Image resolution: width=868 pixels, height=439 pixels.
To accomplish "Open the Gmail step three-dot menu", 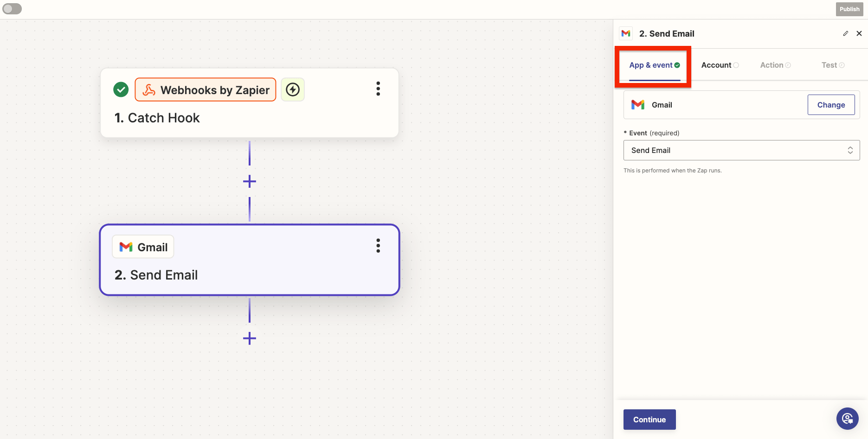I will [x=378, y=246].
